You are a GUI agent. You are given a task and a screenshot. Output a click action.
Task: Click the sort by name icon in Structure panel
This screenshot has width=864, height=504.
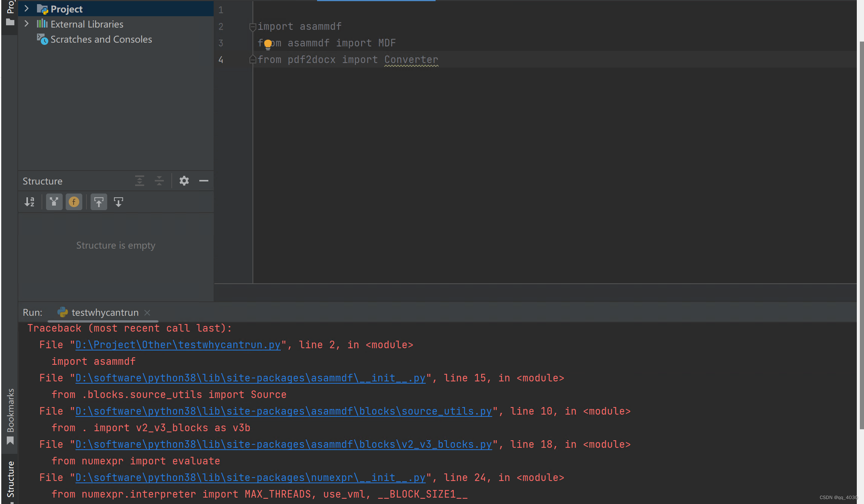29,201
